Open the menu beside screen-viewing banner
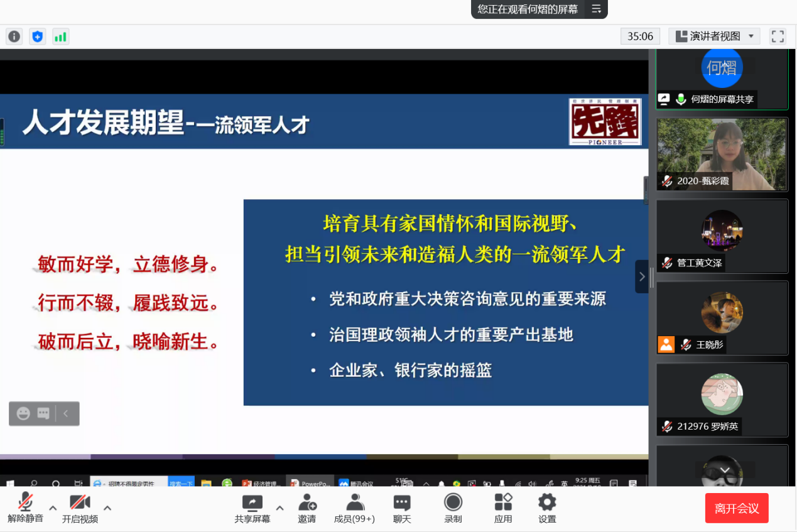Viewport: 797px width, 532px height. [596, 9]
